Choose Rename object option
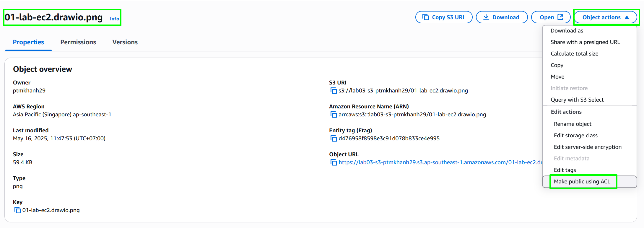The height and width of the screenshot is (228, 644). (589, 124)
